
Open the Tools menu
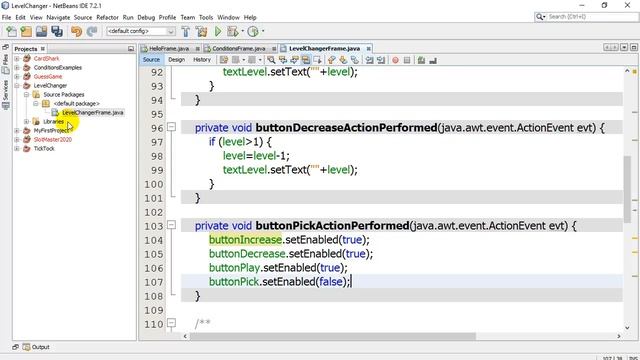coord(206,18)
